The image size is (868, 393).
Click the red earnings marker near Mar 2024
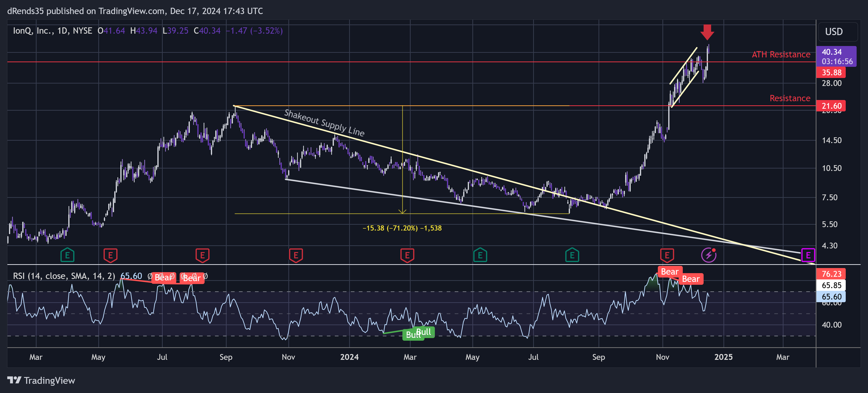pyautogui.click(x=407, y=255)
